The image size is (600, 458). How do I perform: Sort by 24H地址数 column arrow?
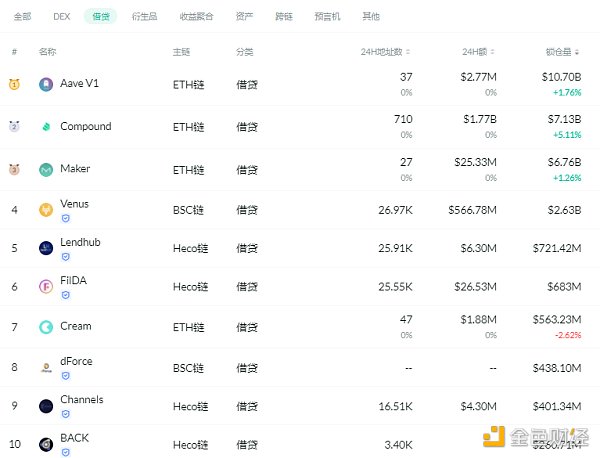click(x=408, y=52)
